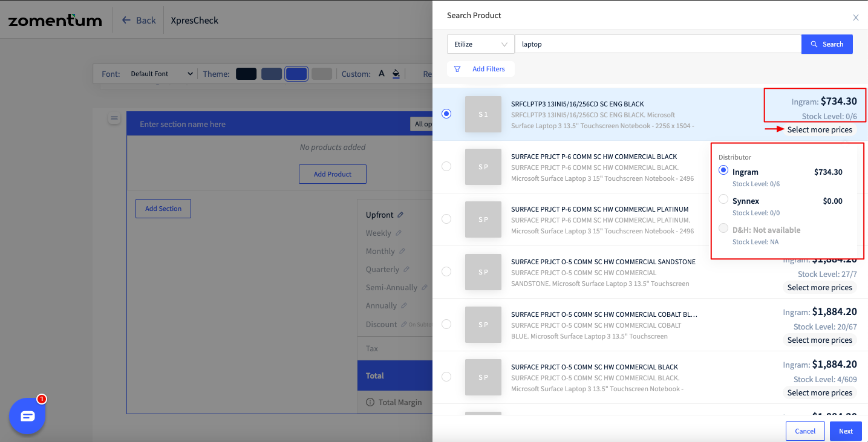868x442 pixels.
Task: Close the Search Product panel
Action: point(856,18)
